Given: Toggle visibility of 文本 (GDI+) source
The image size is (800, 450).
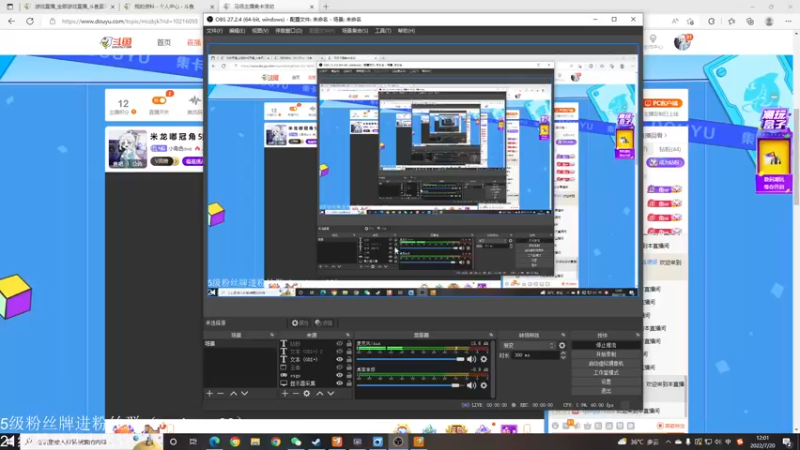Looking at the screenshot, I should [x=339, y=359].
